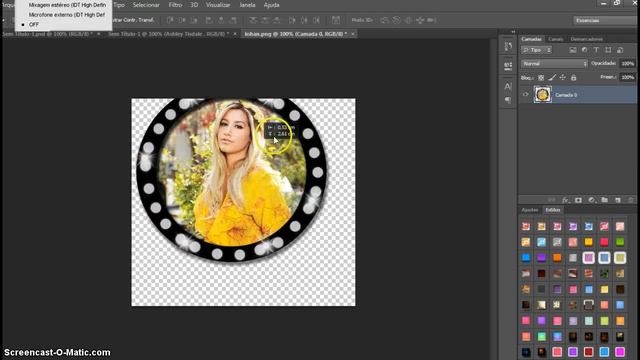Align left edges in options bar

209,20
